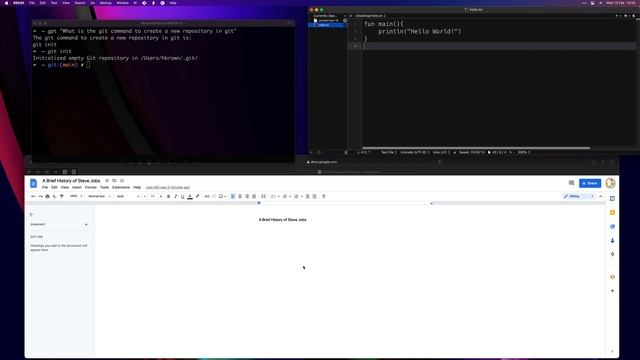Select the highlighted file in the editor sidebar
640x360 pixels.
click(328, 25)
